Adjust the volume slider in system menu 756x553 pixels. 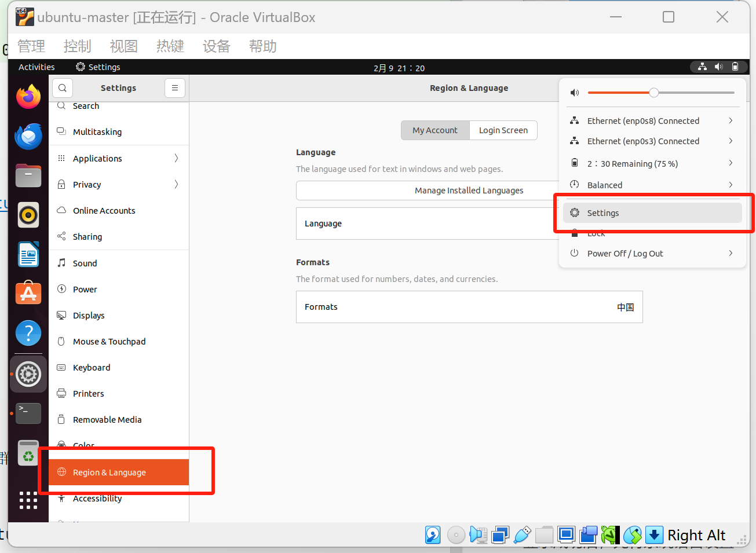point(661,93)
